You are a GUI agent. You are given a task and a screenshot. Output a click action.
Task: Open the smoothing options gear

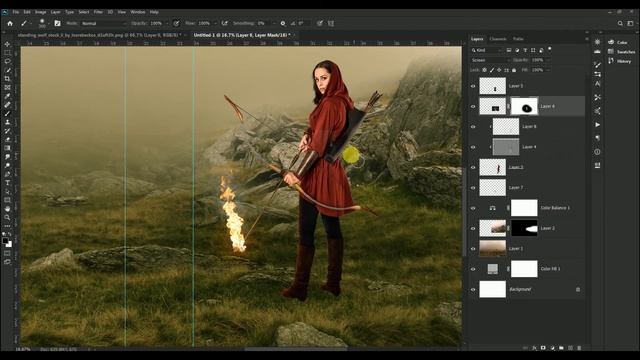pos(282,23)
